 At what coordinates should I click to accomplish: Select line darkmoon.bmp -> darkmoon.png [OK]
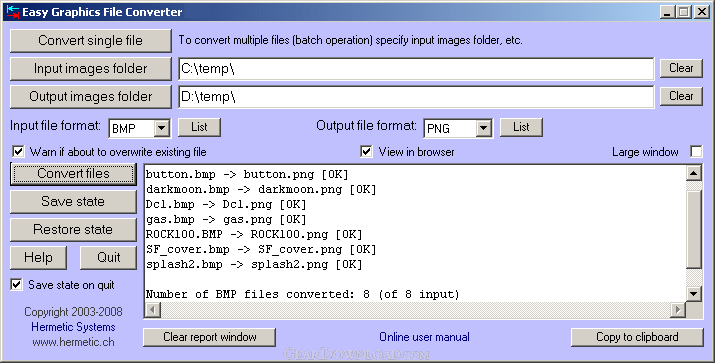tap(261, 189)
